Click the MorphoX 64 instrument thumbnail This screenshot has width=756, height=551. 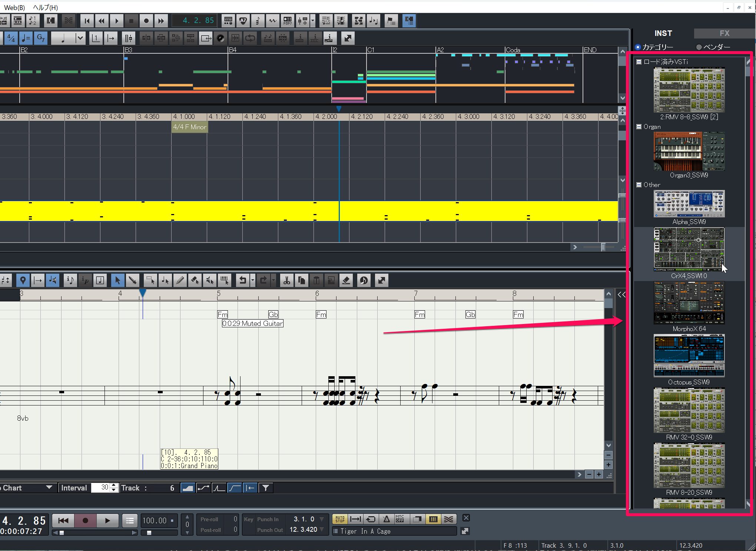689,303
